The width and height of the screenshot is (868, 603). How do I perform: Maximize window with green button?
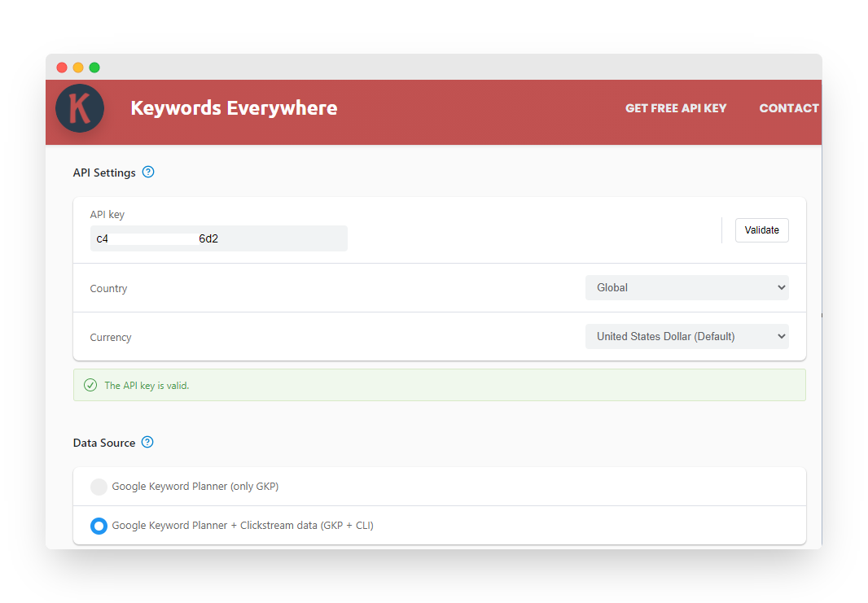[94, 68]
